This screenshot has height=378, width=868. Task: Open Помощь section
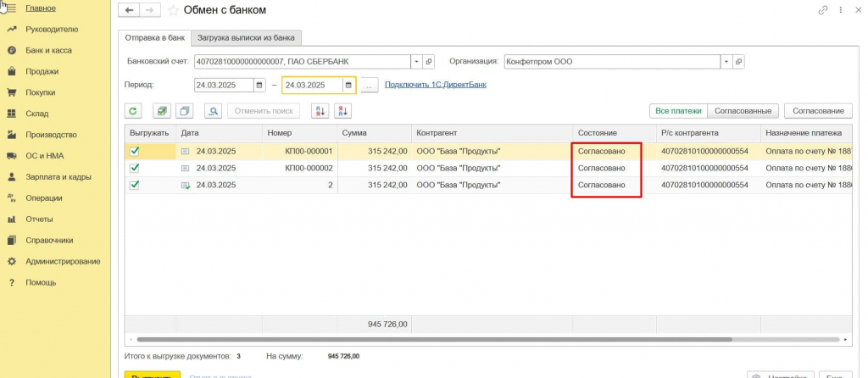click(x=41, y=282)
